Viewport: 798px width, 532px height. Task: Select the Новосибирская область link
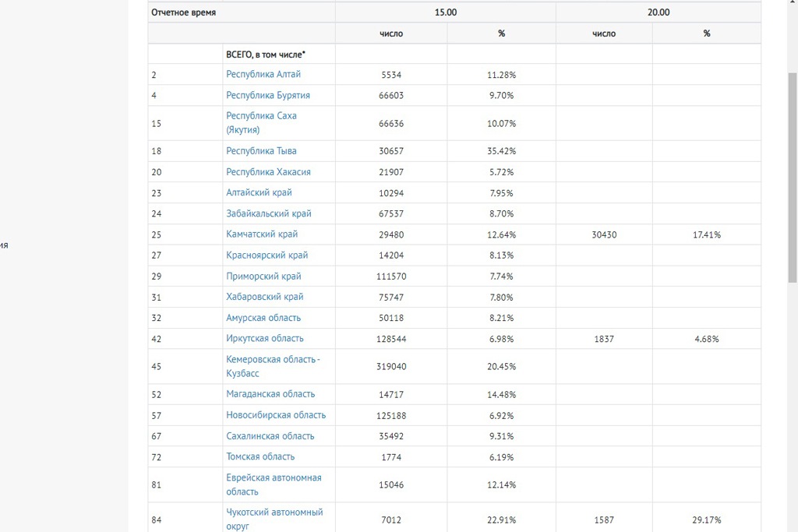(276, 415)
